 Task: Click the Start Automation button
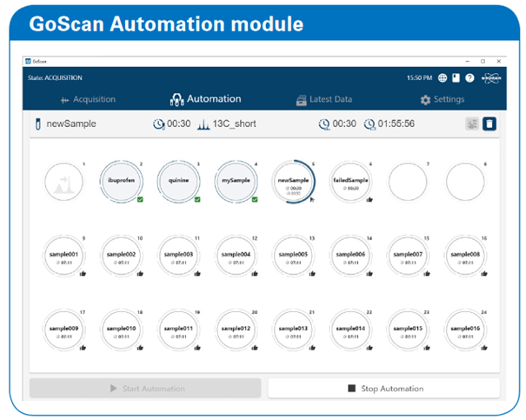pos(145,389)
